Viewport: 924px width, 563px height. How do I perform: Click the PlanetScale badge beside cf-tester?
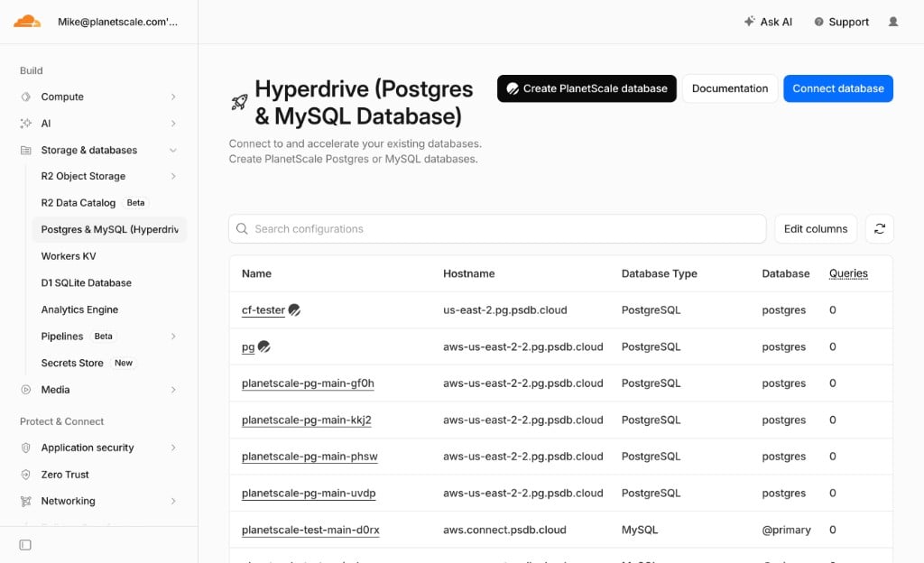point(294,309)
